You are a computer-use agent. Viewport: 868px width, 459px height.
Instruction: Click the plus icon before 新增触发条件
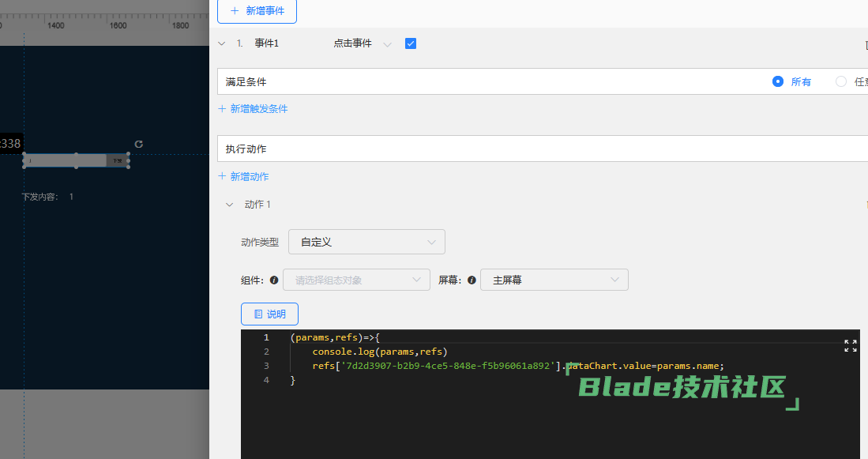pos(222,109)
